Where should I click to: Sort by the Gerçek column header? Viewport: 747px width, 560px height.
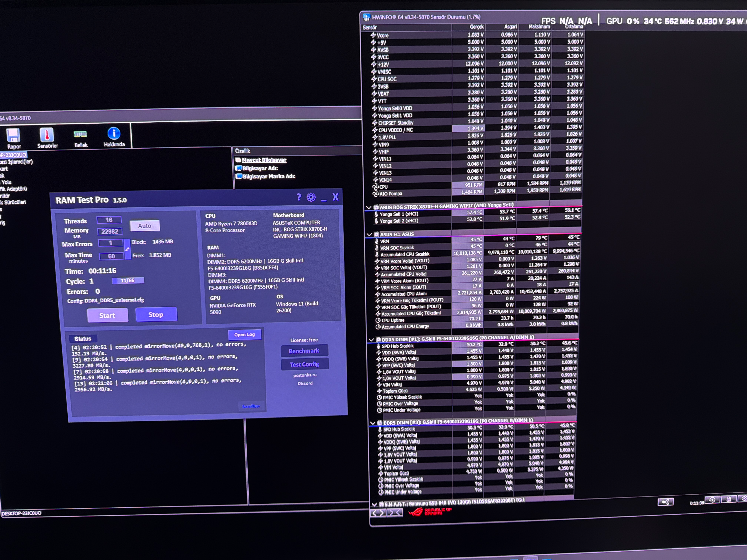469,27
